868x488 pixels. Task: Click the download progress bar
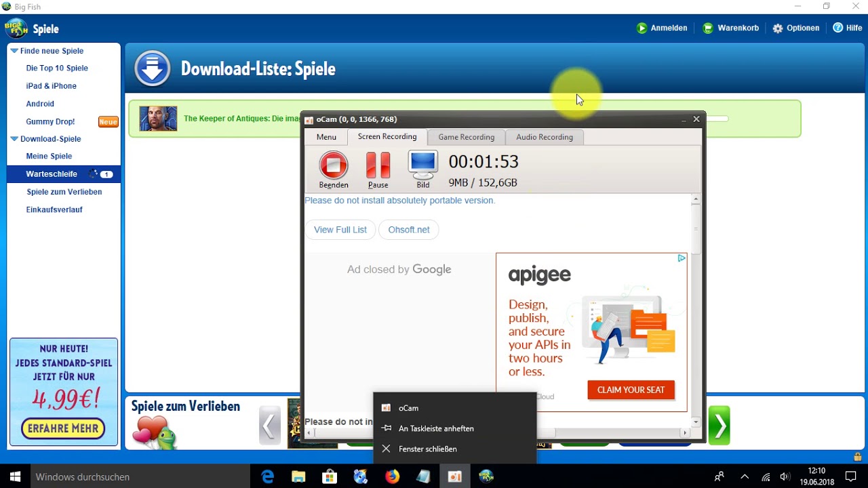(x=717, y=119)
